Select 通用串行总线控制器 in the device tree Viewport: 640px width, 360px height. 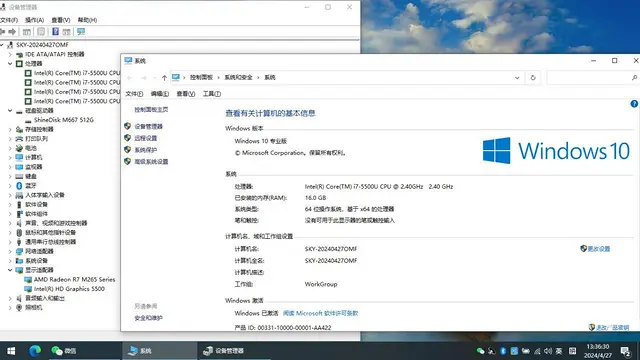coord(51,242)
